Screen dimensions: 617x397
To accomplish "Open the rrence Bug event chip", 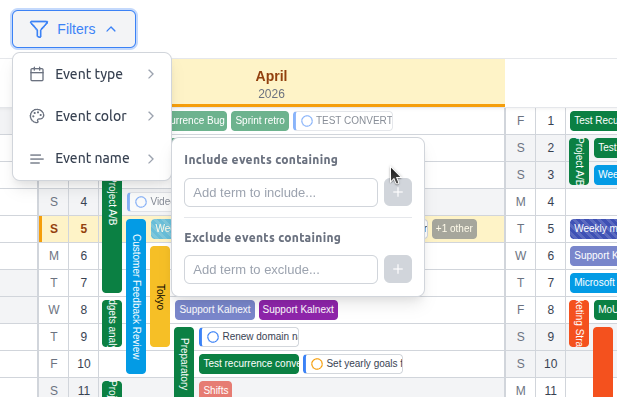I will tap(199, 120).
